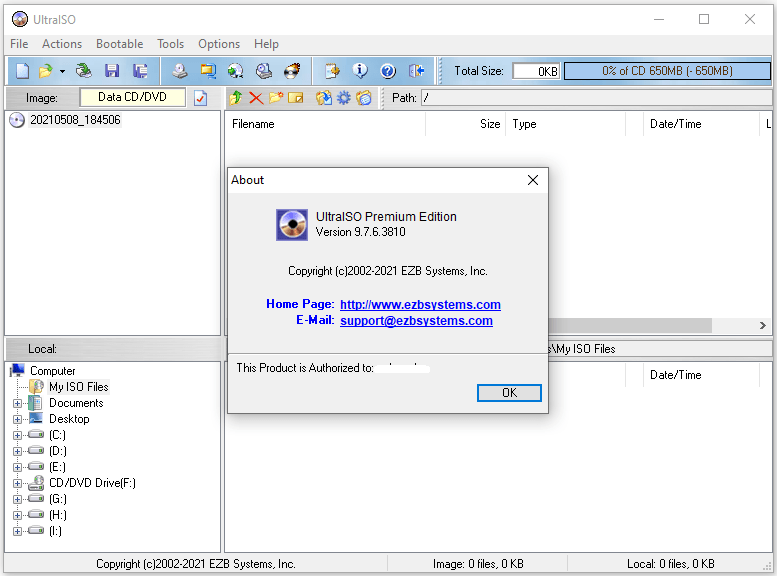Click the 'Image: 0 files, 0 KB' status text
The height and width of the screenshot is (576, 777).
[478, 564]
